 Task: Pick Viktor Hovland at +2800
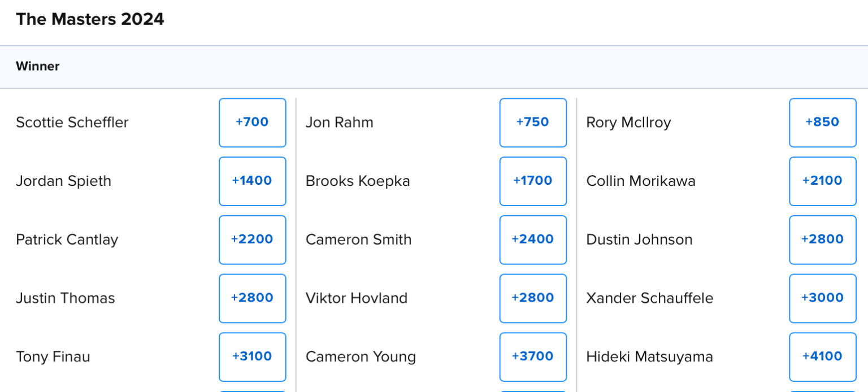pyautogui.click(x=533, y=298)
